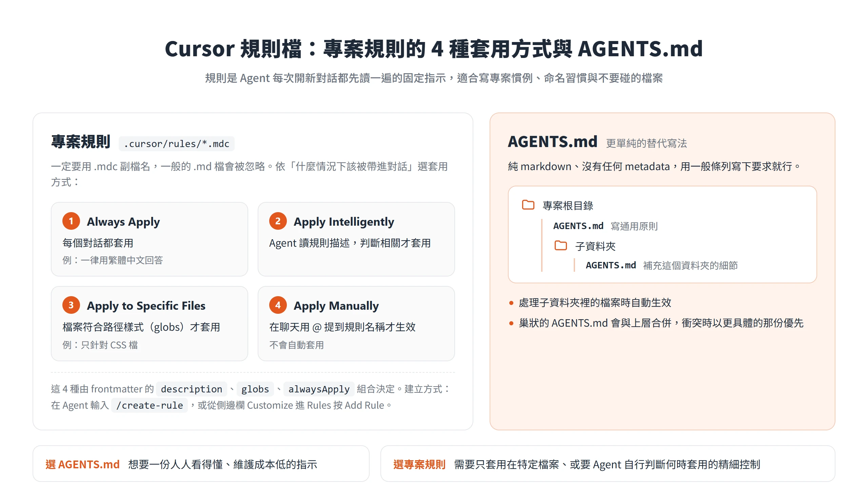This screenshot has height=490, width=868.
Task: Click the .cursor/rules/*.mdc code chip
Action: pos(177,144)
